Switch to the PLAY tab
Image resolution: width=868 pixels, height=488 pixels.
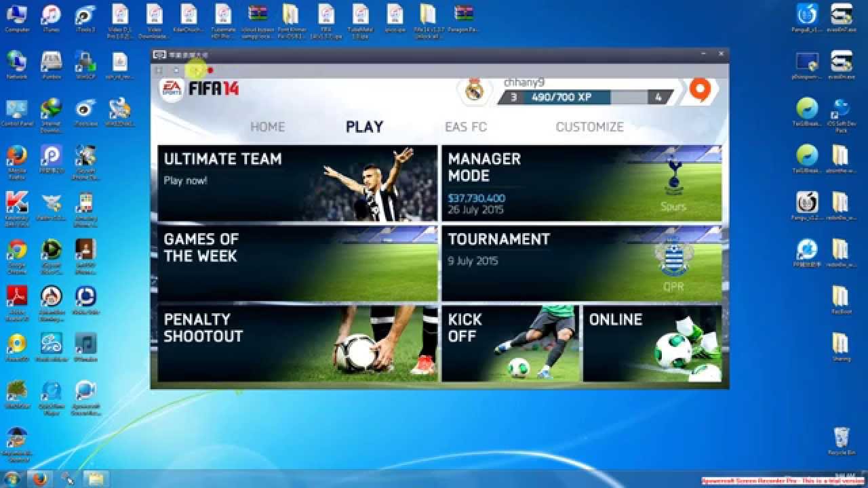click(364, 127)
